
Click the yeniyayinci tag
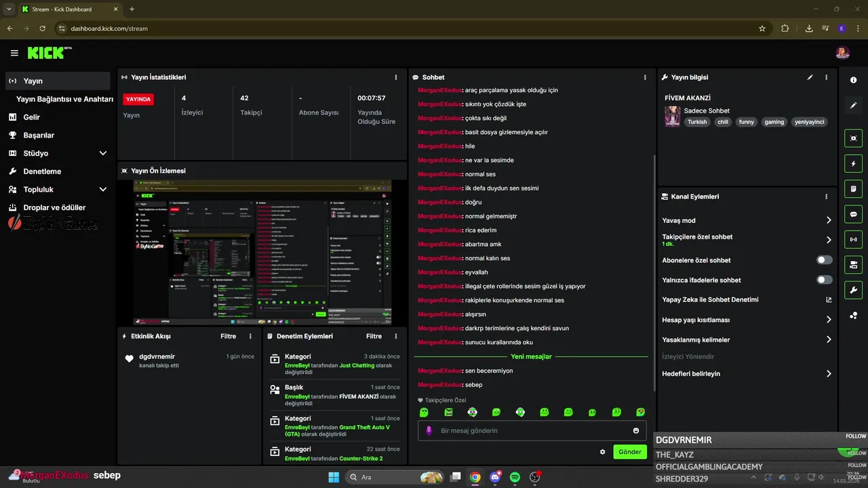click(x=810, y=122)
